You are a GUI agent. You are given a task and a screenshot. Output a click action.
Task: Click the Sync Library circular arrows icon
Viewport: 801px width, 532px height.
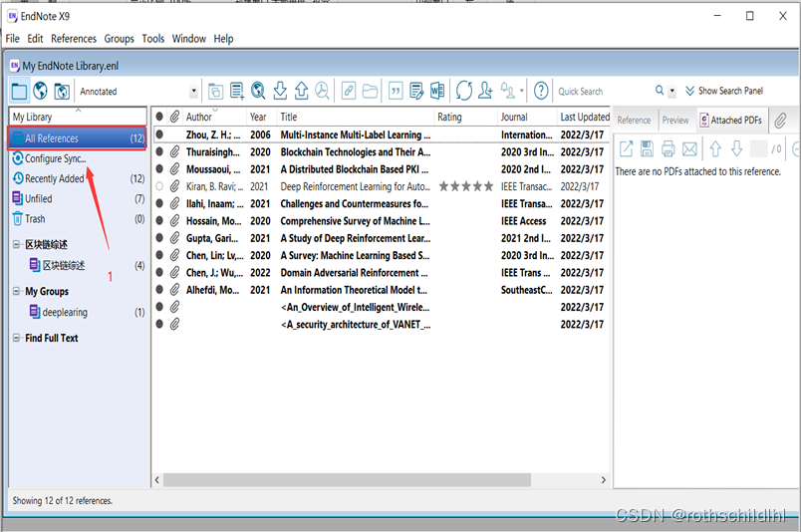(x=464, y=91)
